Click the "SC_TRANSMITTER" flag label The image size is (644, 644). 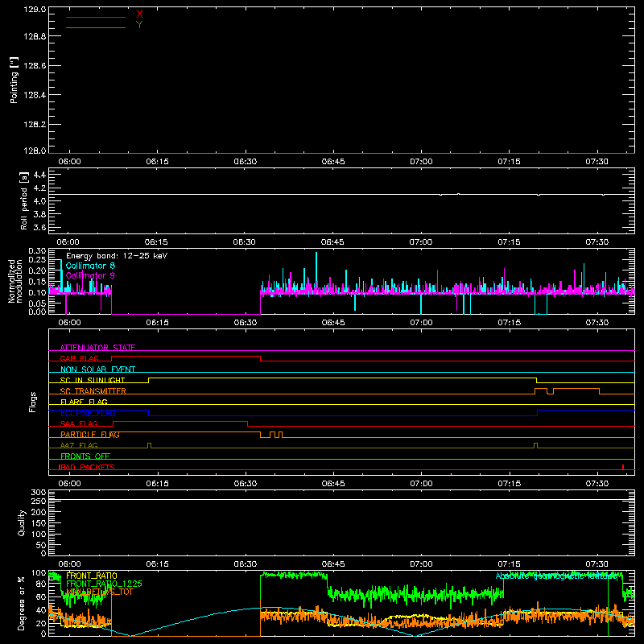93,391
